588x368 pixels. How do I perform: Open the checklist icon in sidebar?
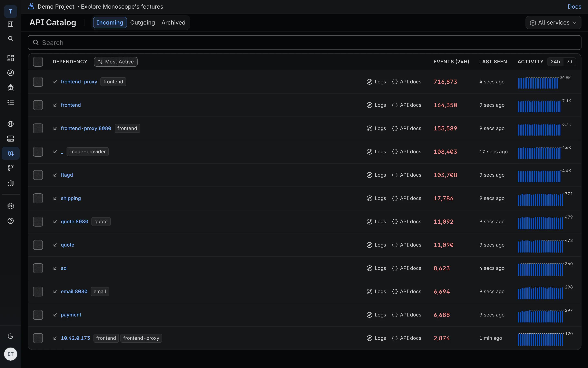[10, 102]
